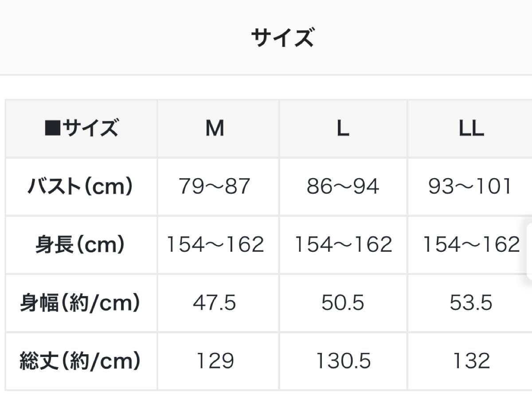Click the 130.5 total length cell
Image resolution: width=532 pixels, height=403 pixels.
(343, 361)
